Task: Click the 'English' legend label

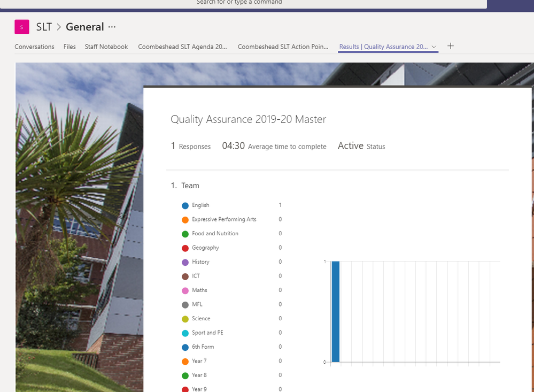Action: coord(200,205)
